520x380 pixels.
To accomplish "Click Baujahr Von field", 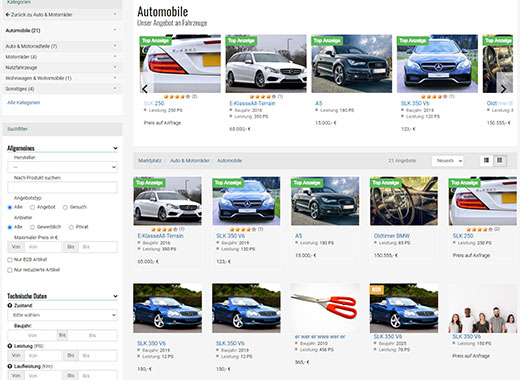I will click(32, 335).
